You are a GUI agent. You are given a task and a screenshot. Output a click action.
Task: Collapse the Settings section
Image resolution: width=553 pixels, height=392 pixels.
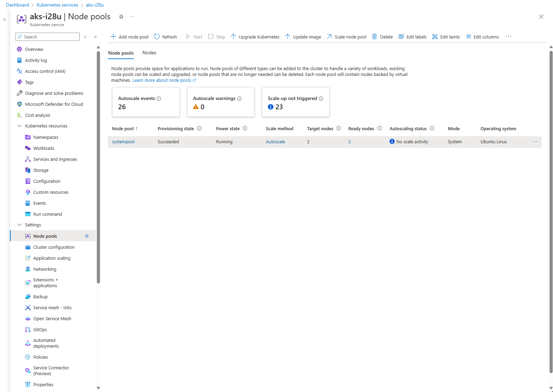pos(20,225)
